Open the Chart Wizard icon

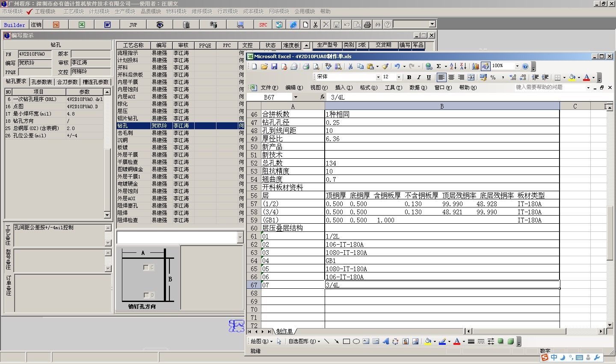tap(475, 66)
